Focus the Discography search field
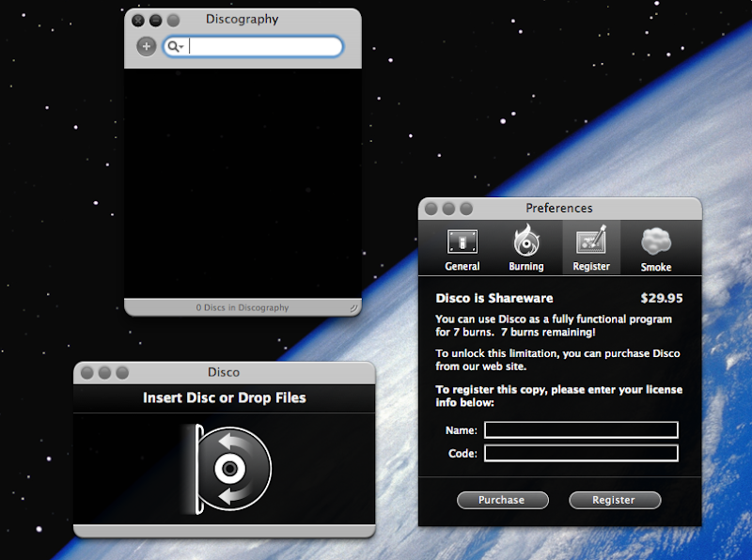752x560 pixels. click(263, 46)
